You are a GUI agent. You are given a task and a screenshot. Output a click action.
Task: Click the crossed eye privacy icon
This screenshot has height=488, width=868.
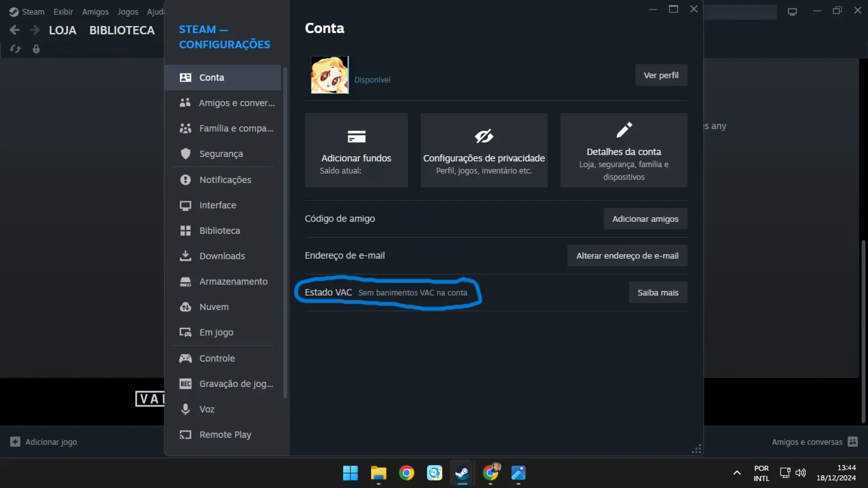coord(484,136)
